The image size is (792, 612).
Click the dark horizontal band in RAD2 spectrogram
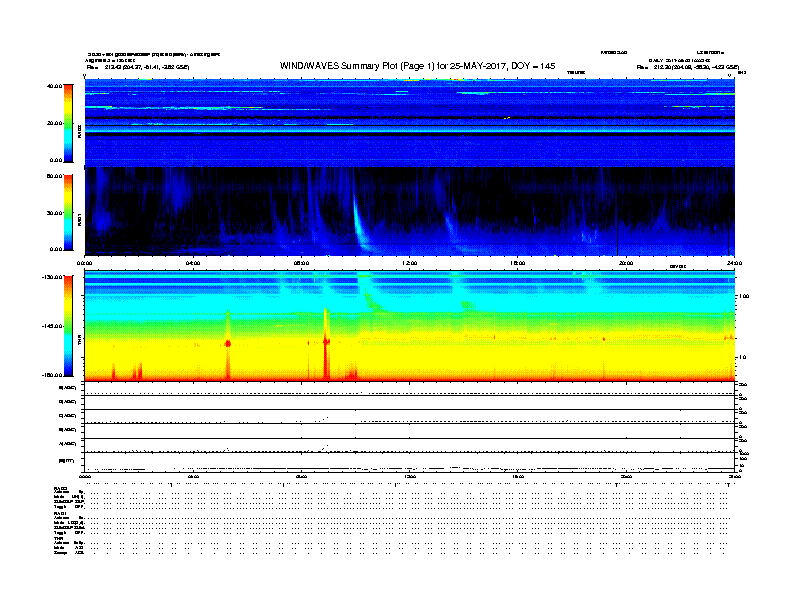pyautogui.click(x=400, y=119)
